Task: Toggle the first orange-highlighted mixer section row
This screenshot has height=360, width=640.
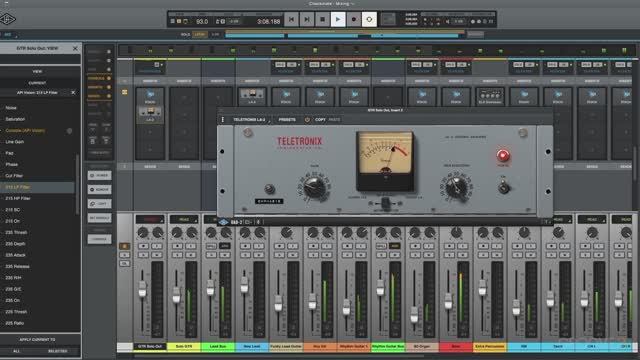Action: 99,78
